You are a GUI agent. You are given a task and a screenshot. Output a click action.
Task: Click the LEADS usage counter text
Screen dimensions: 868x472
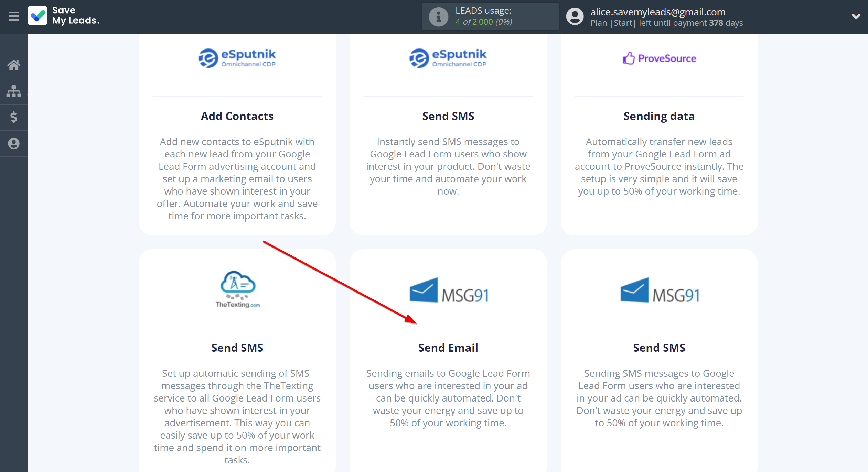coord(484,22)
